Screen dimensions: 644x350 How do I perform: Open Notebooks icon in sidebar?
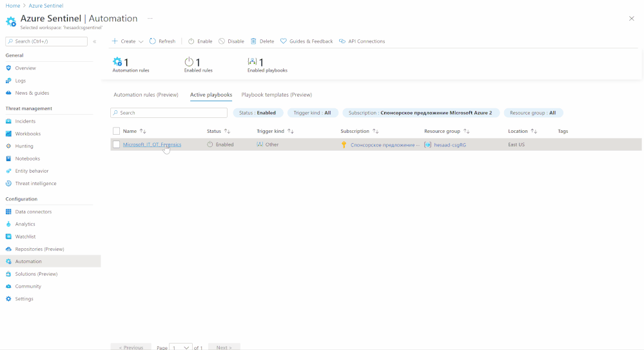(x=8, y=159)
